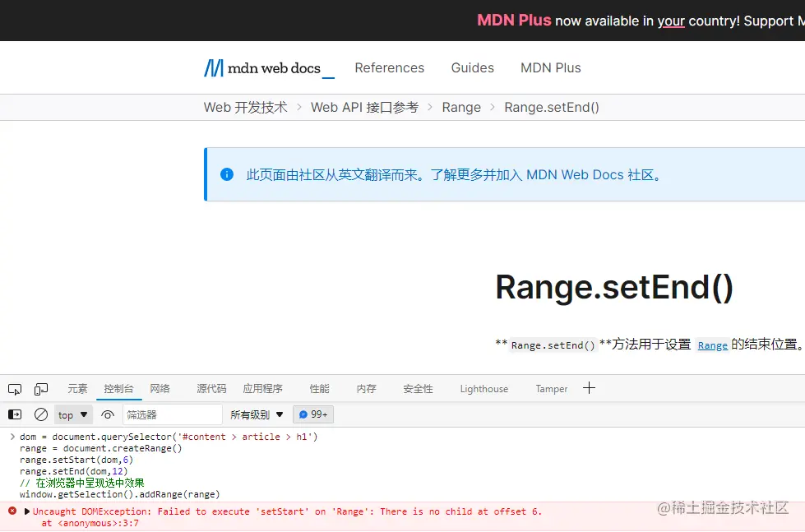Switch to the Lighthouse tab

point(484,389)
